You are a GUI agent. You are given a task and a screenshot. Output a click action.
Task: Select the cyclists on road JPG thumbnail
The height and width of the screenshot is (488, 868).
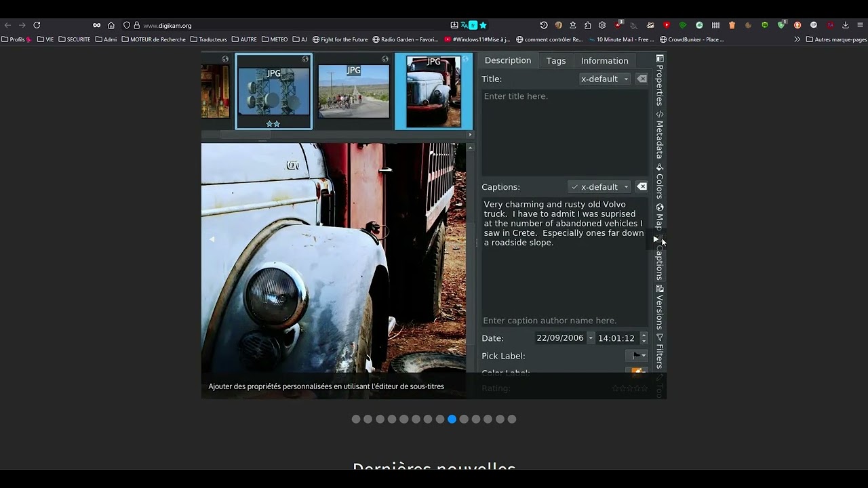[354, 91]
